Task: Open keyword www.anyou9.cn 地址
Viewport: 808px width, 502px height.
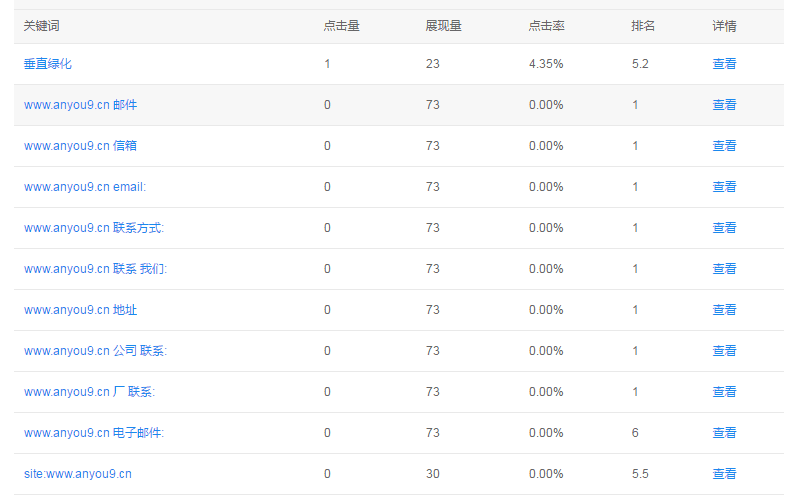Action: 80,310
